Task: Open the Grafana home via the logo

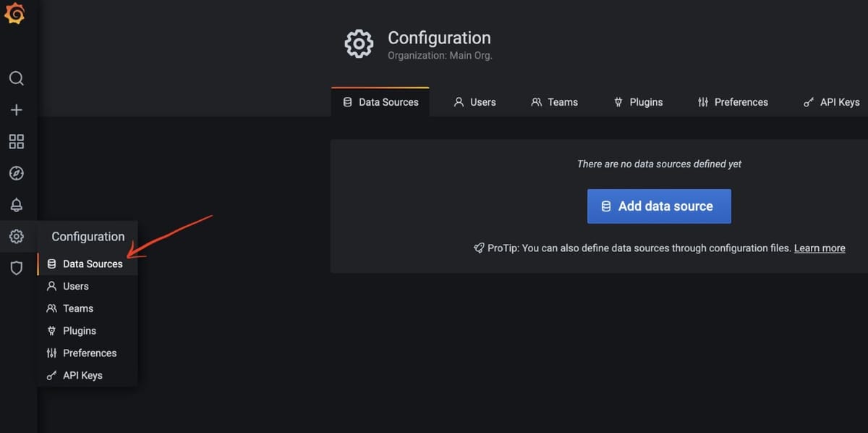Action: [x=16, y=12]
